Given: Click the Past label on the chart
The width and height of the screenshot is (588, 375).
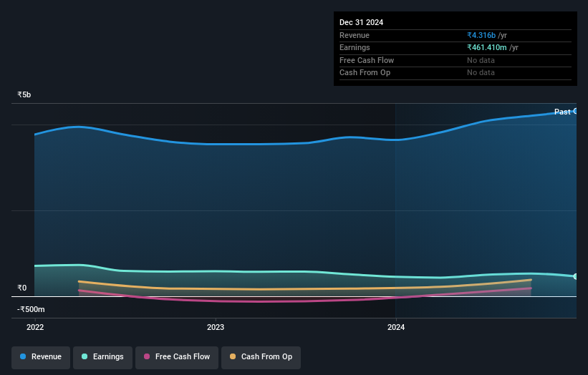Looking at the screenshot, I should 562,112.
